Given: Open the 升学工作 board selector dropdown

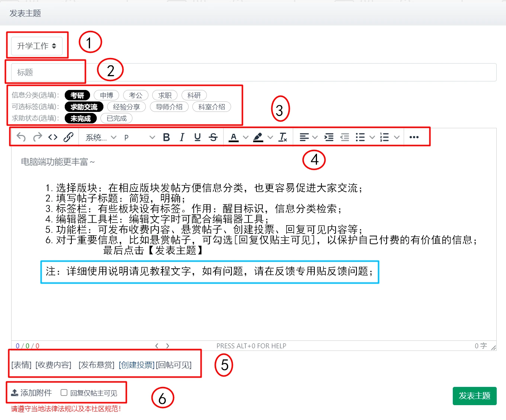Looking at the screenshot, I should [x=36, y=46].
